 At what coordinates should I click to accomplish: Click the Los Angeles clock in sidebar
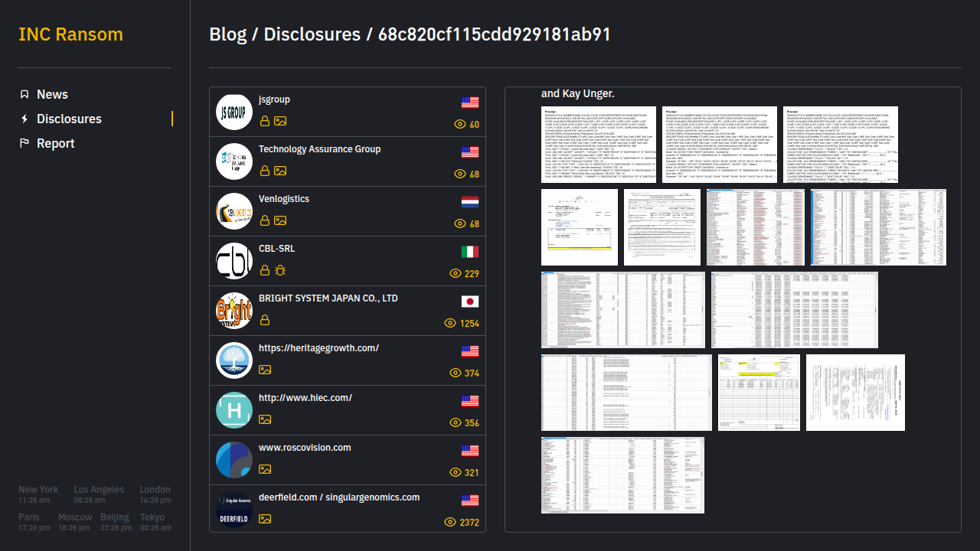click(x=99, y=494)
